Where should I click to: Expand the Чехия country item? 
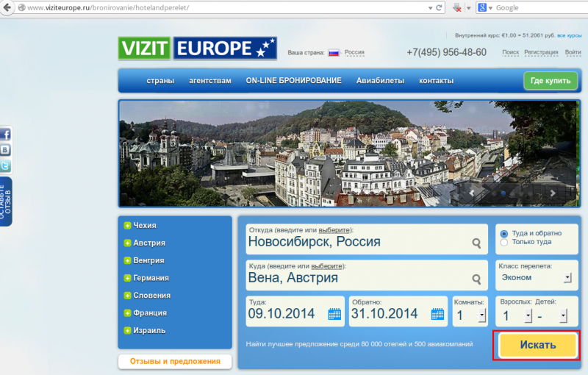tap(127, 226)
